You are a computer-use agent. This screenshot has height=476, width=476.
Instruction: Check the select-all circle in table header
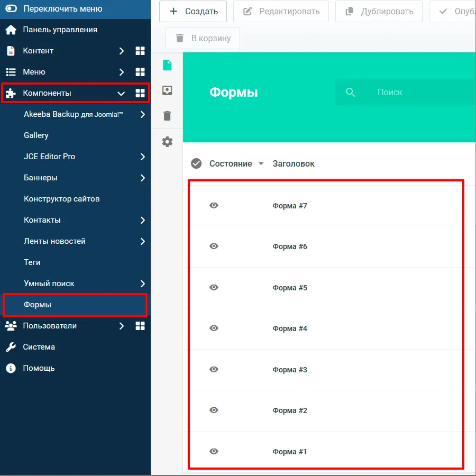pos(196,163)
